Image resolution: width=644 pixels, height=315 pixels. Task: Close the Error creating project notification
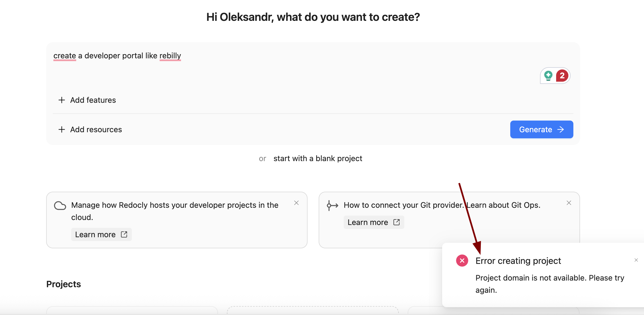pyautogui.click(x=636, y=260)
